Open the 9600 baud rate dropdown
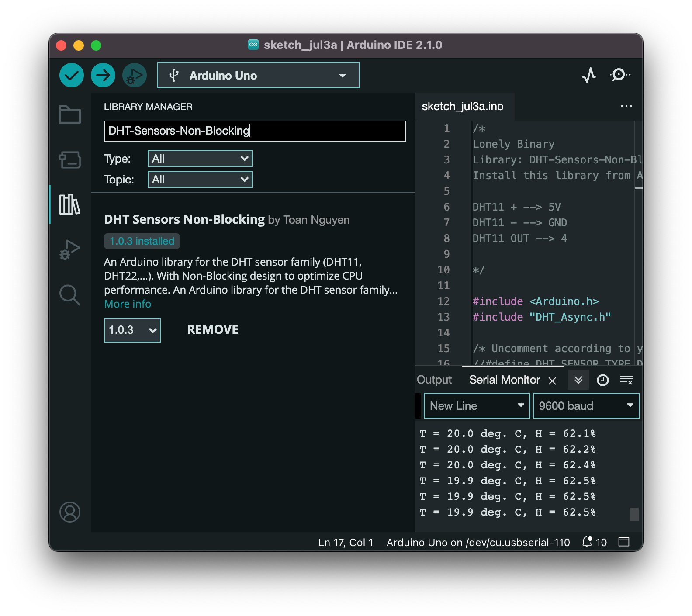Image resolution: width=692 pixels, height=616 pixels. tap(586, 406)
